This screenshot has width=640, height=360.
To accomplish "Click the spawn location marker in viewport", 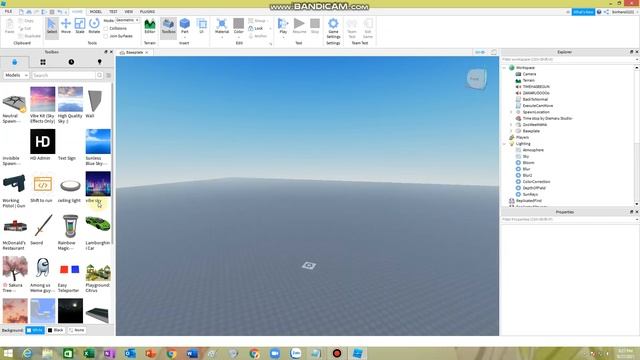I will tap(309, 266).
